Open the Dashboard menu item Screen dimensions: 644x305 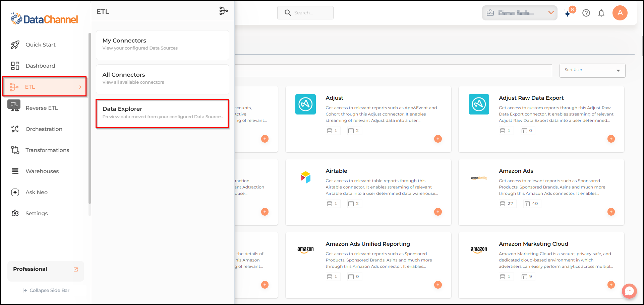[40, 66]
